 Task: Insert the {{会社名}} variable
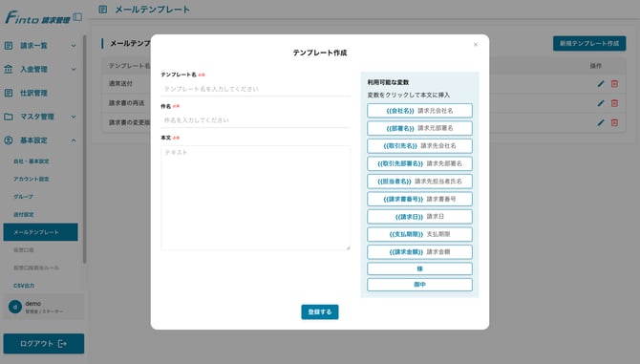[419, 111]
